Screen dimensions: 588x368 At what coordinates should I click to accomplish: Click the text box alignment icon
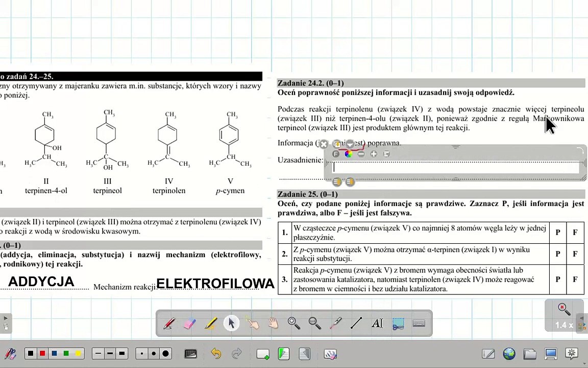point(386,154)
